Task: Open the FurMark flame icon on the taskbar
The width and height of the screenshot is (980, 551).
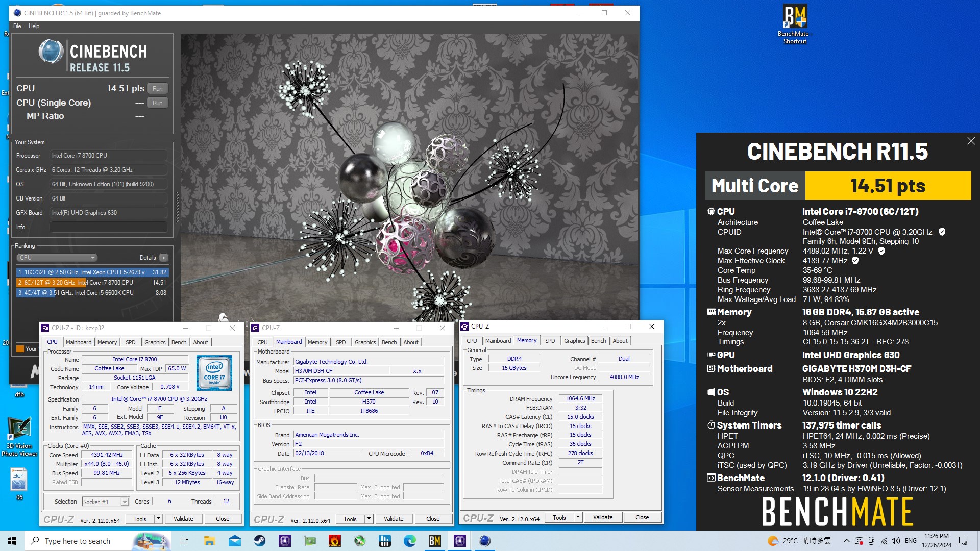Action: click(x=335, y=541)
